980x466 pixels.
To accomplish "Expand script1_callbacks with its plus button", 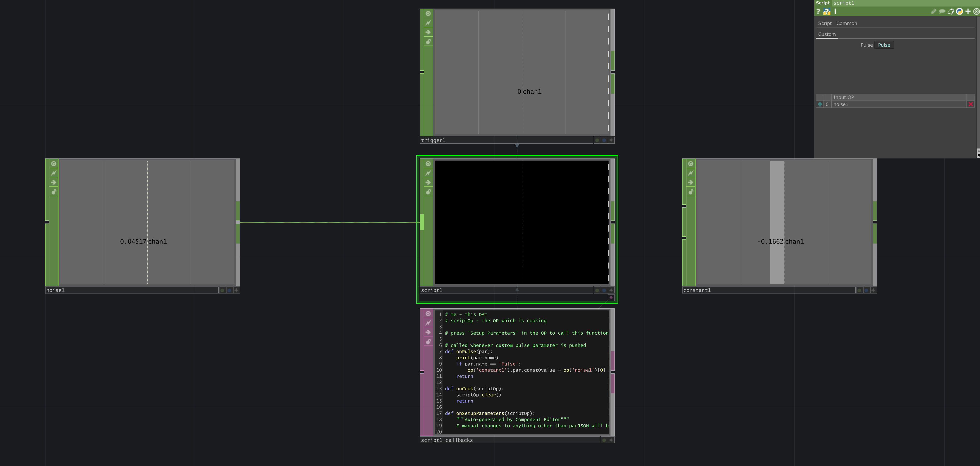I will [x=611, y=440].
